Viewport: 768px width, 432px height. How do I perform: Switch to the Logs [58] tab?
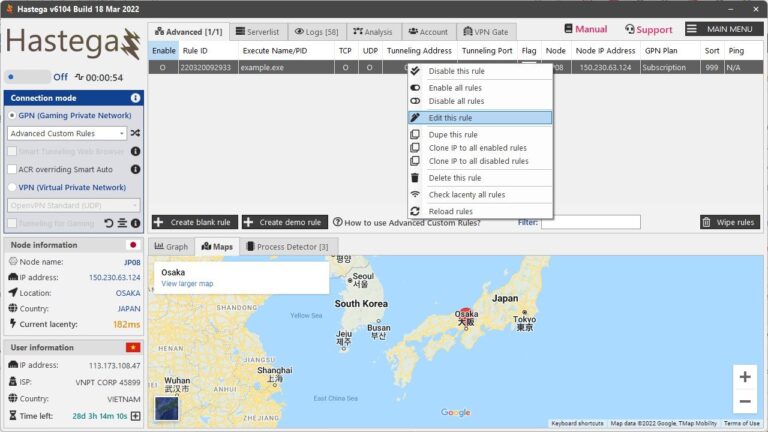pyautogui.click(x=317, y=32)
